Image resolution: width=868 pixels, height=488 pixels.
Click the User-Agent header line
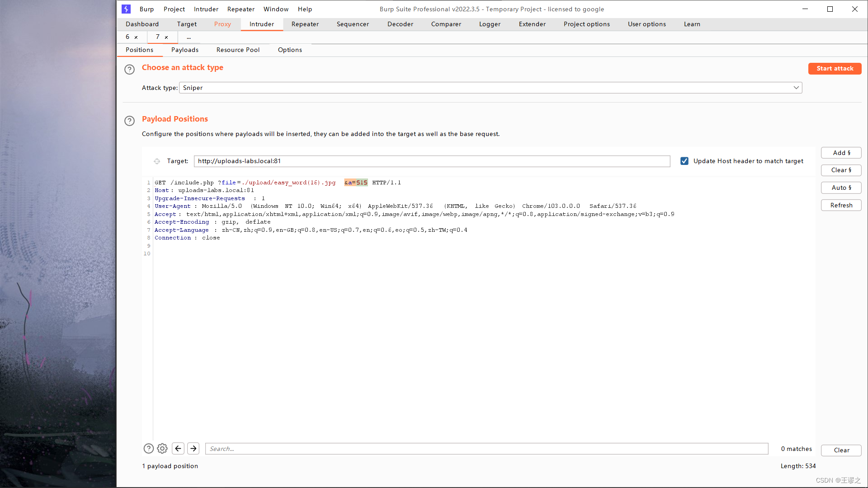395,206
